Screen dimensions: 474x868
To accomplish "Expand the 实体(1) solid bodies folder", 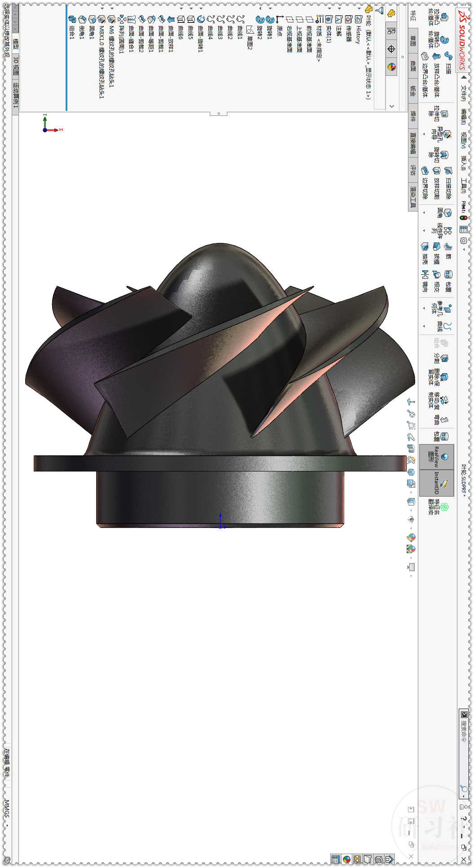I will coord(329,8).
